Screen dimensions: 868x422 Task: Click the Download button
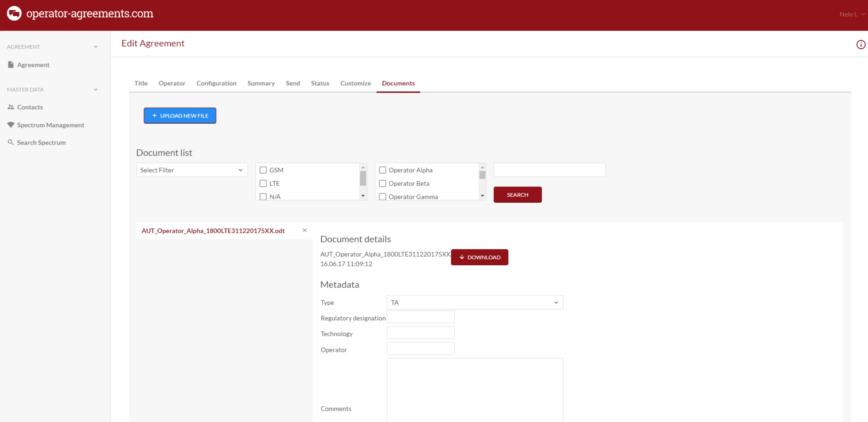click(479, 257)
